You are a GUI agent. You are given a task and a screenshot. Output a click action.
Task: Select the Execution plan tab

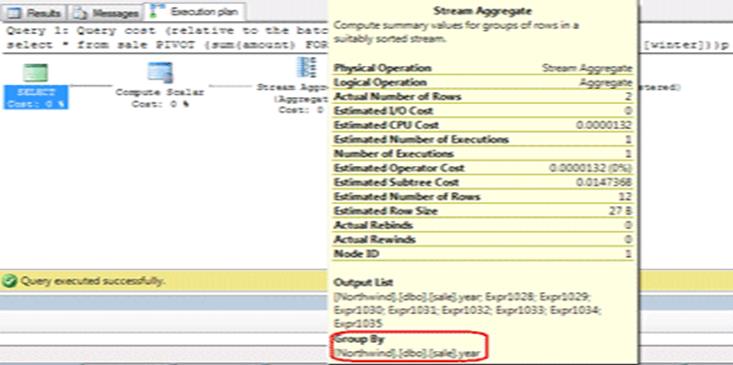pos(195,12)
